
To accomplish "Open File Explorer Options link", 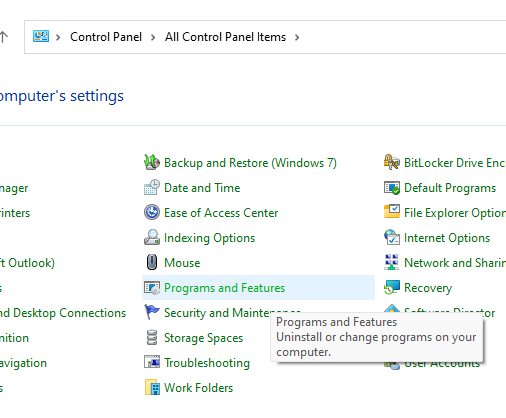I will click(x=455, y=213).
